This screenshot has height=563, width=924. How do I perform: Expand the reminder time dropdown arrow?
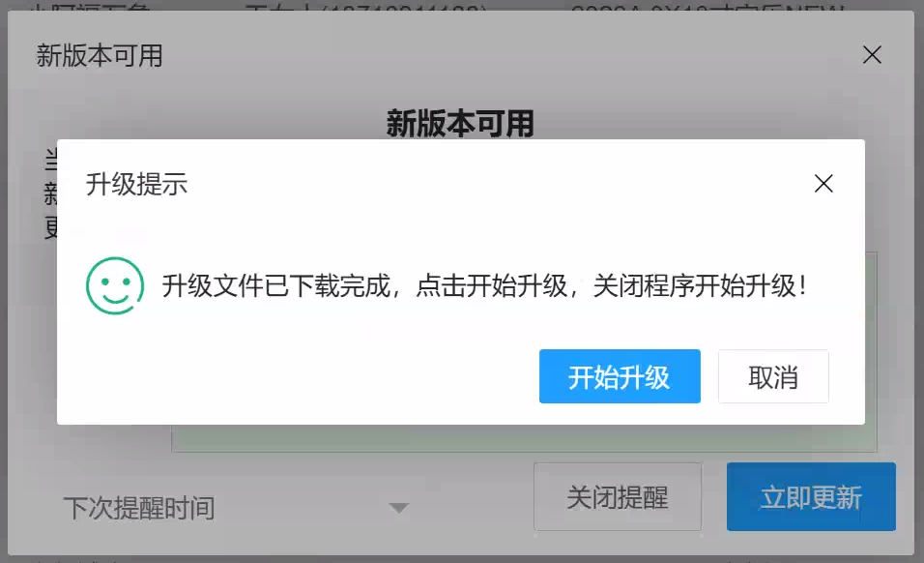point(399,508)
